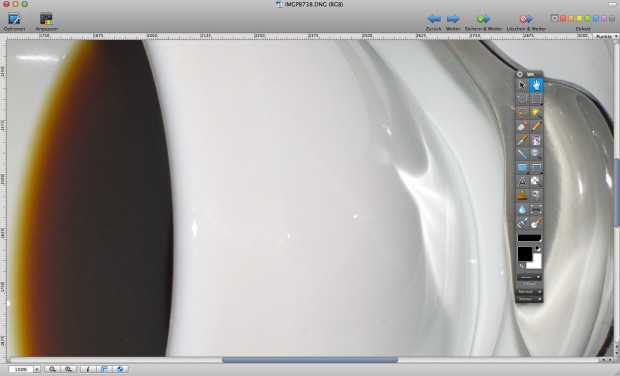Show image info with the i button
The width and height of the screenshot is (620, 376).
pos(88,369)
